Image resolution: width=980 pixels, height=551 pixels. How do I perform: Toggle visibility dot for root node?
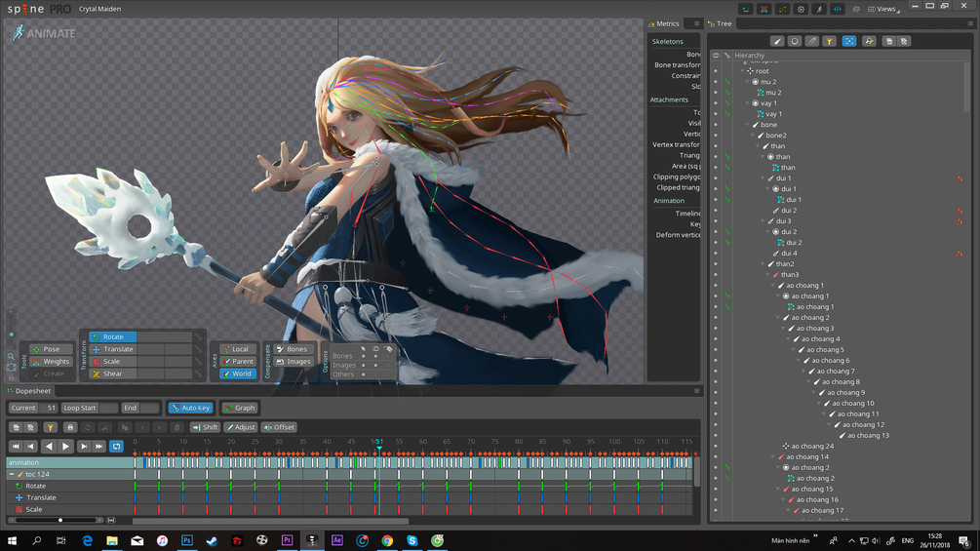click(x=715, y=71)
